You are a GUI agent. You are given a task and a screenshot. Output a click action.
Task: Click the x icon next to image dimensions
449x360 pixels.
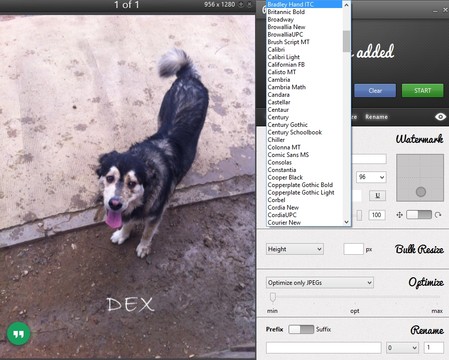coord(249,4)
